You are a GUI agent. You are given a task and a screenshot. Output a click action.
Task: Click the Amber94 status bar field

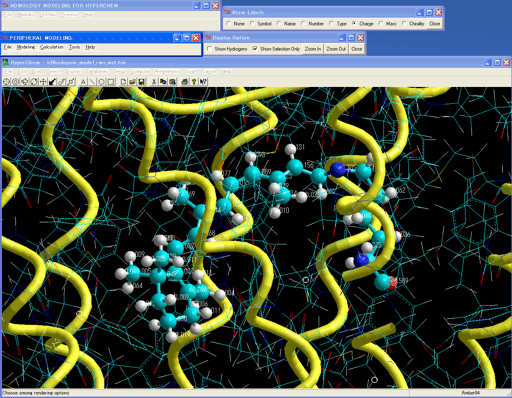(485, 393)
